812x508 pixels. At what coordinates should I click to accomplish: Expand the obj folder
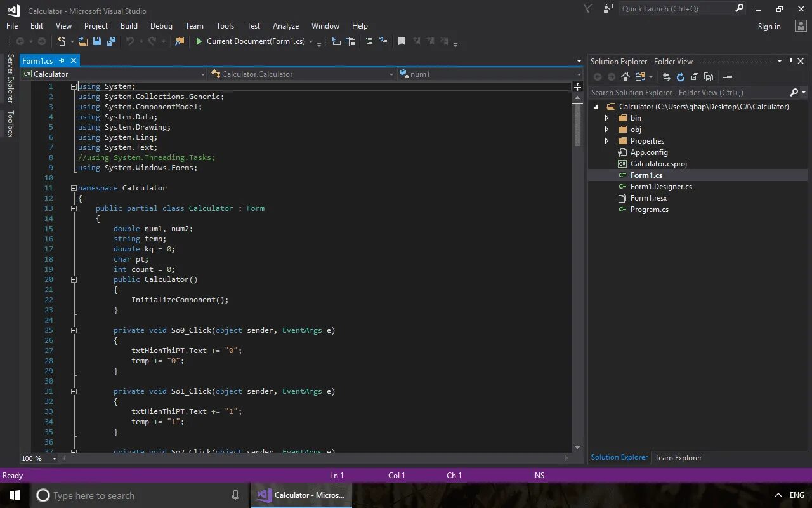606,130
